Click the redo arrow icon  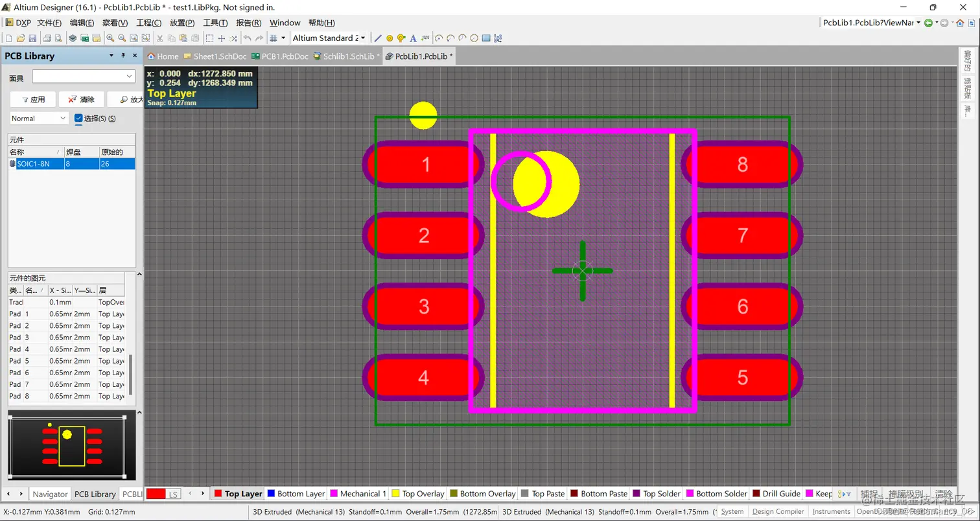pos(259,38)
